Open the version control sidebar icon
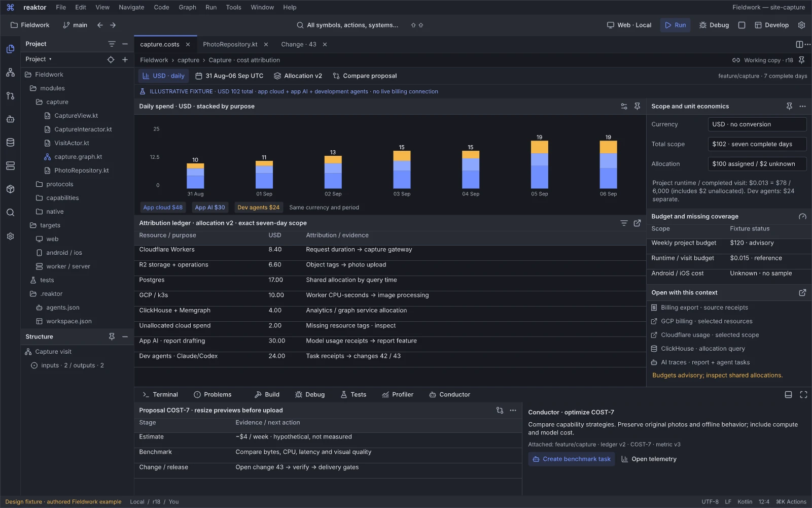 pyautogui.click(x=10, y=95)
